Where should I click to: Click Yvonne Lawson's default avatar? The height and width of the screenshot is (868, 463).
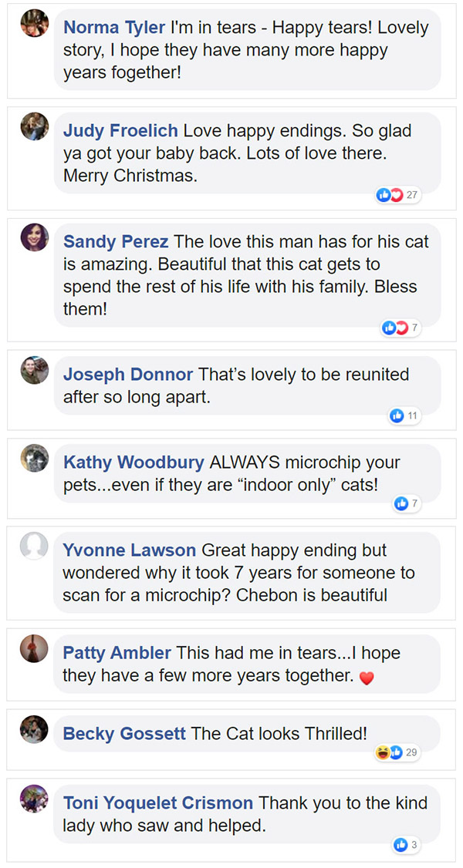pos(34,547)
